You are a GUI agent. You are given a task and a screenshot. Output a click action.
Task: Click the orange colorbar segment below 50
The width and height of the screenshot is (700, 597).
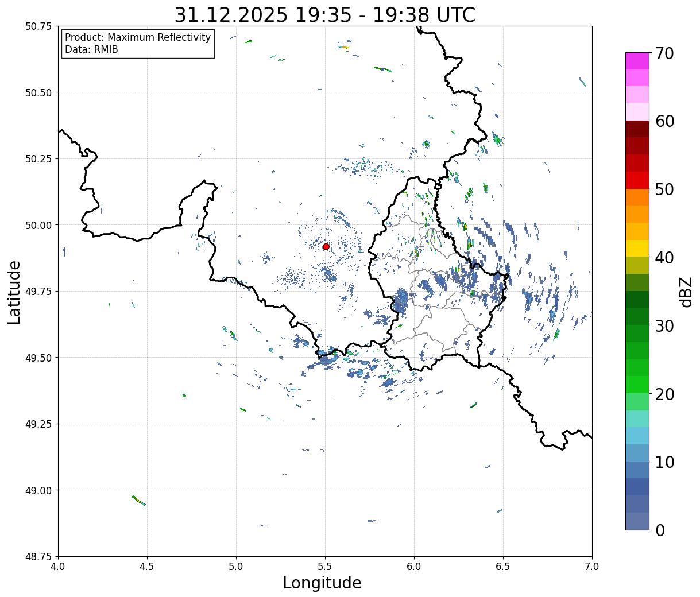pyautogui.click(x=637, y=197)
